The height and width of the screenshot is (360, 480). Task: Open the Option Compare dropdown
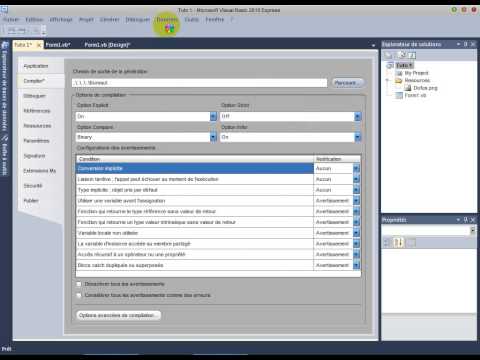pos(213,137)
